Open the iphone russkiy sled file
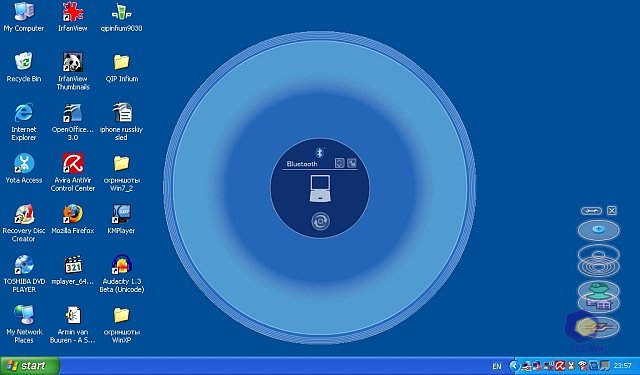 click(122, 122)
